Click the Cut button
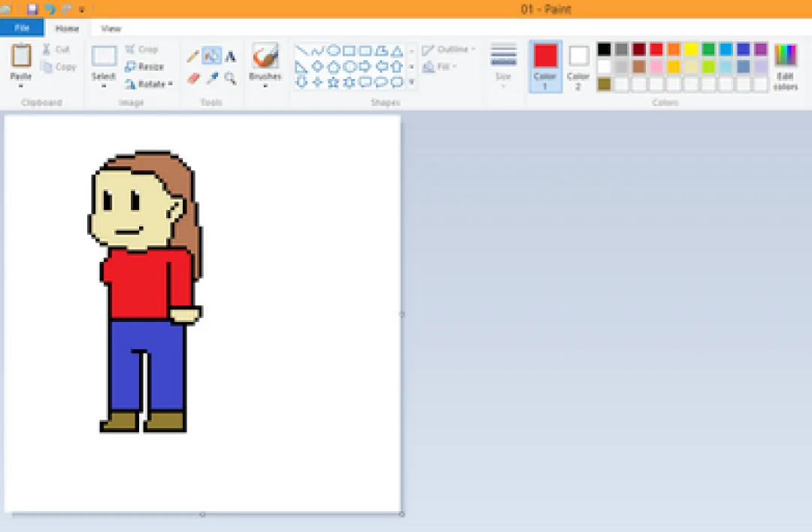 coord(56,49)
